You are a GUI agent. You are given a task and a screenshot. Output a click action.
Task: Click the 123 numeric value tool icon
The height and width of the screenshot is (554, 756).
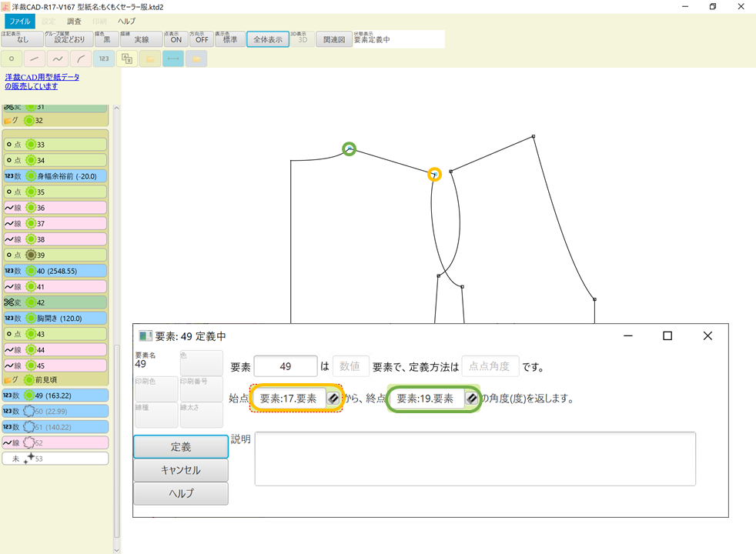[103, 58]
